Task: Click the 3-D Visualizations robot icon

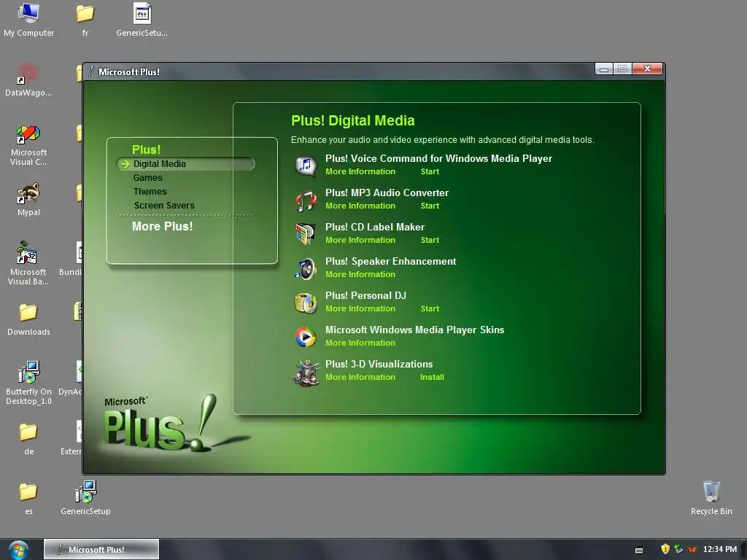Action: (x=306, y=373)
